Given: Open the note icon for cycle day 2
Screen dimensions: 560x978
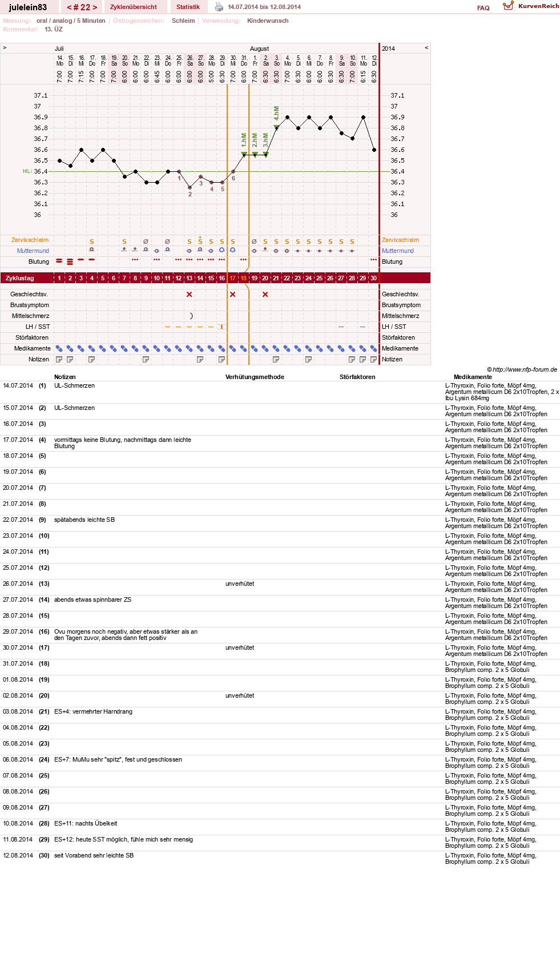Looking at the screenshot, I should pyautogui.click(x=70, y=360).
